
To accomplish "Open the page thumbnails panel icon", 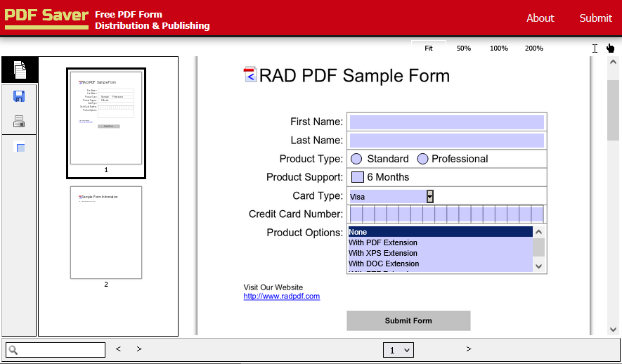I will pos(20,70).
